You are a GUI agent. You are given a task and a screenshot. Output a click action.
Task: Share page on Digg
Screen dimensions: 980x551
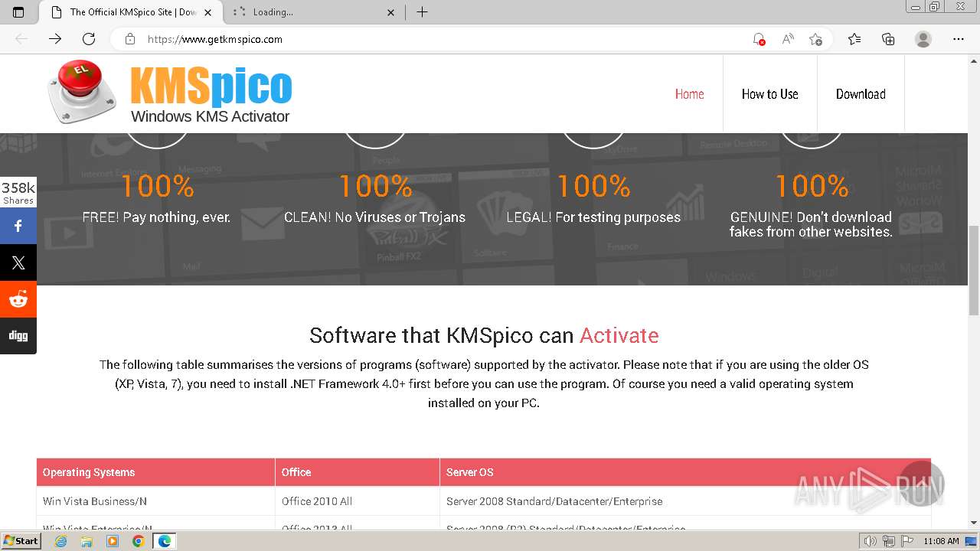point(18,336)
